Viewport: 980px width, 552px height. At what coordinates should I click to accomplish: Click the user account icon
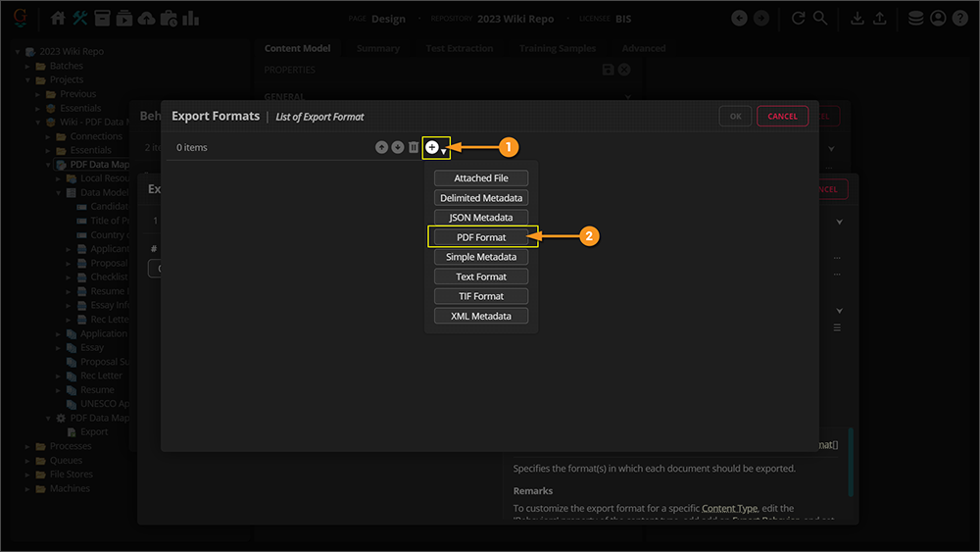pyautogui.click(x=938, y=19)
